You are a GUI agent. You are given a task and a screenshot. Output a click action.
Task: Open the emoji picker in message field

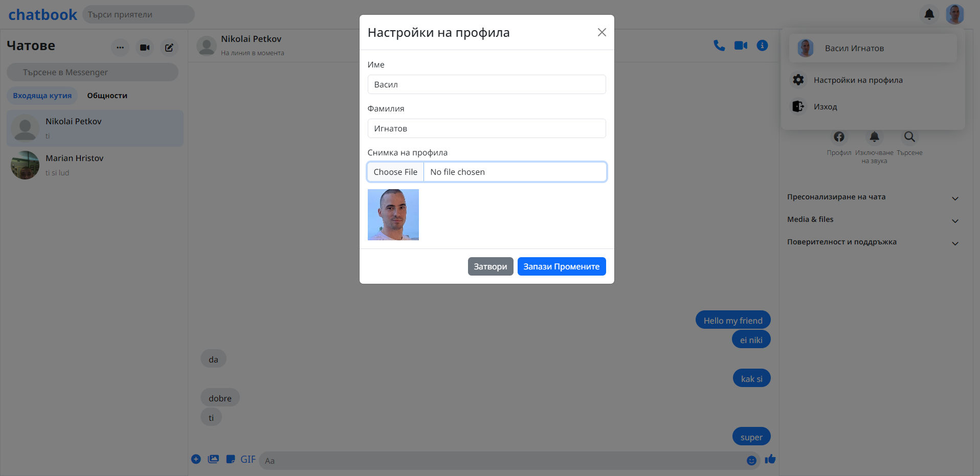(751, 460)
